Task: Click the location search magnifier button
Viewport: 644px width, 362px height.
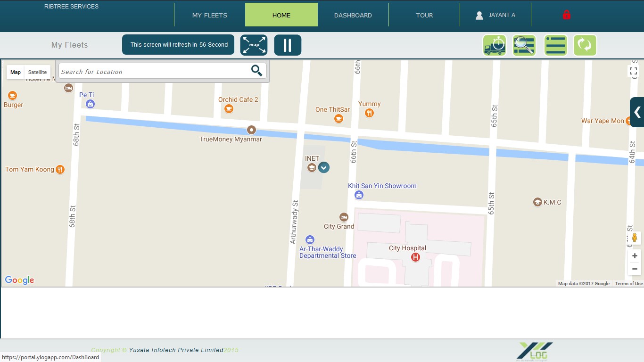Action: click(x=256, y=71)
